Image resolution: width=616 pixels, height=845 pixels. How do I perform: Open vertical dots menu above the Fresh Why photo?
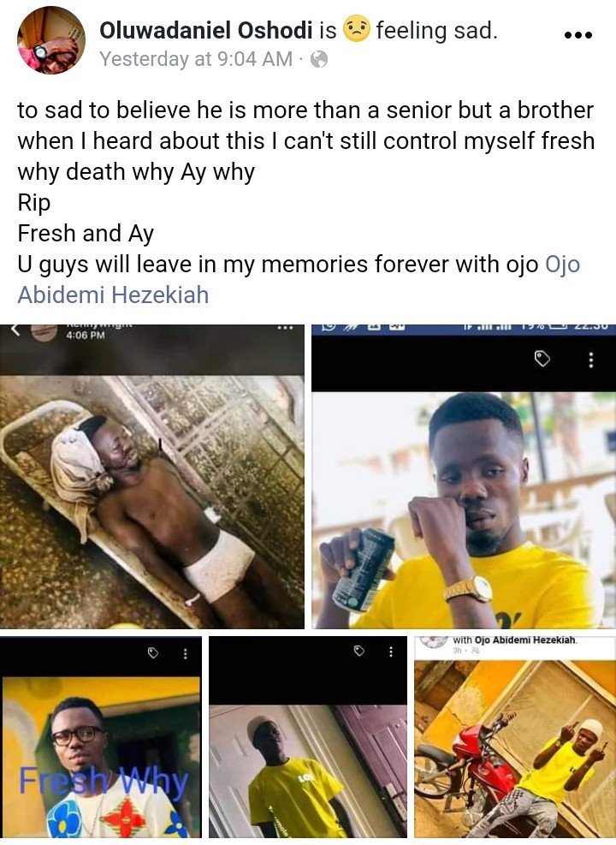tap(186, 653)
